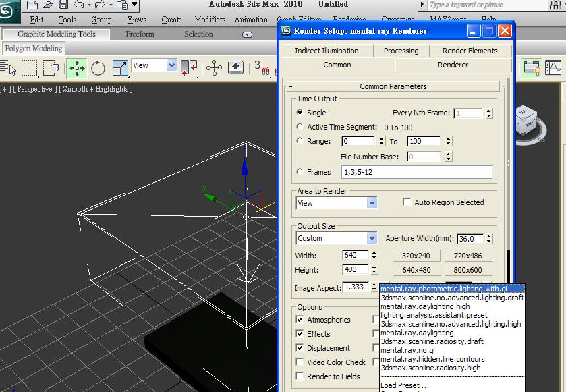
Task: Enable the Select and Manipulate tool
Action: (214, 67)
